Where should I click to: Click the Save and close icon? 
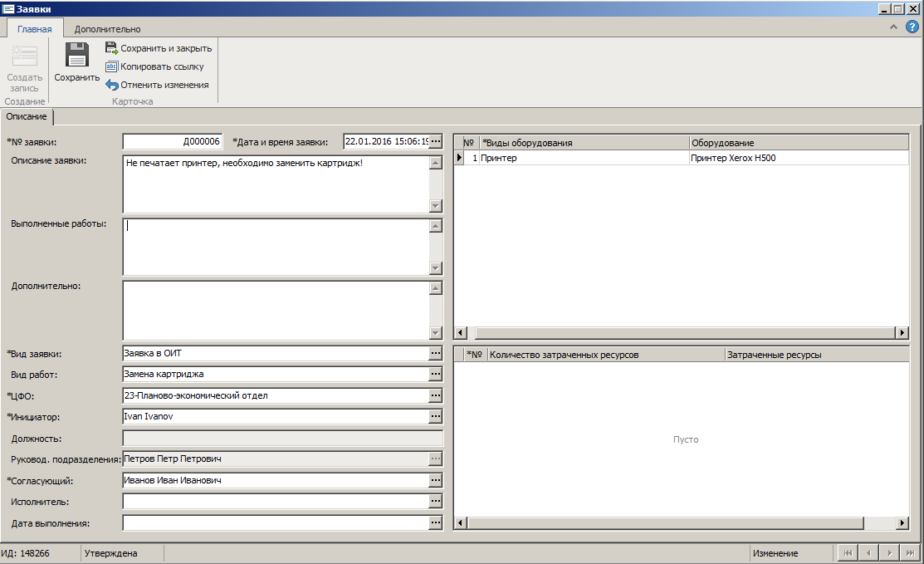(x=111, y=48)
